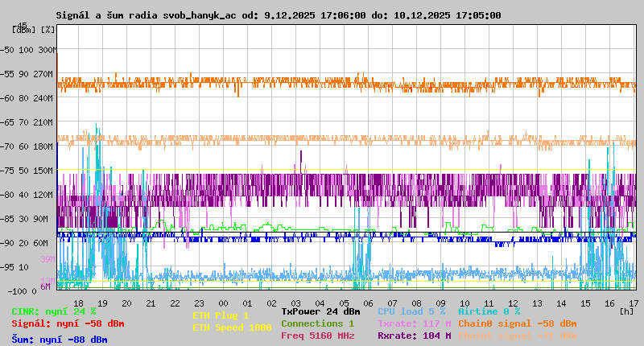Click the "04" hour label on the time axis

320,303
